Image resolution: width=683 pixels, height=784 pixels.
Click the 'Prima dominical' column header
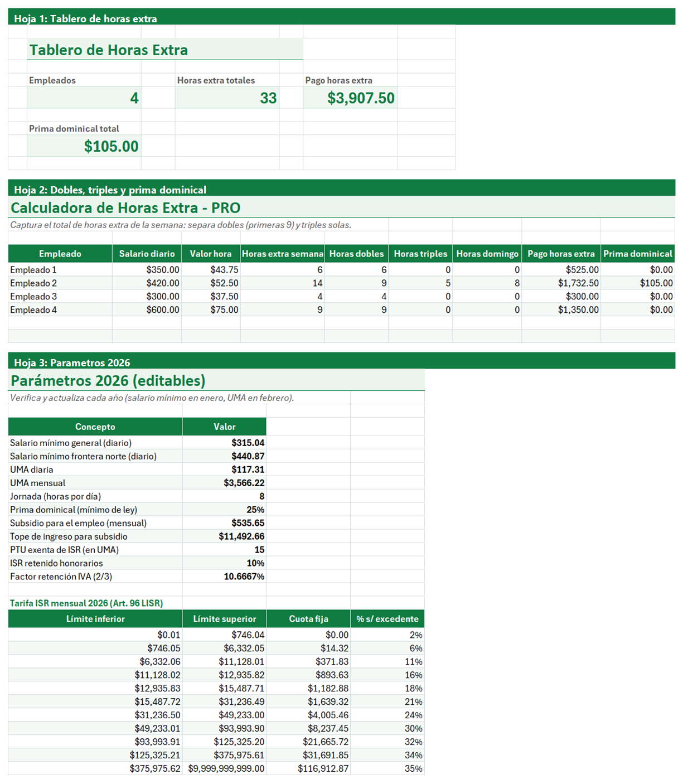(x=638, y=254)
